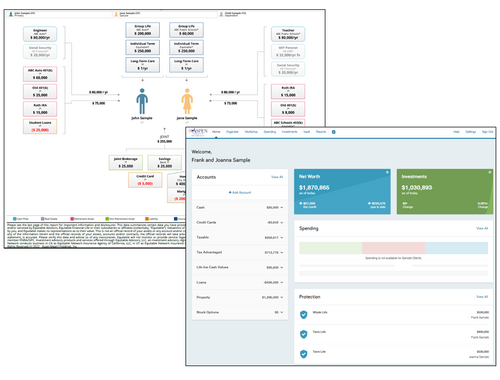
Task: Click the John Sample Primary person icon
Action: point(11,14)
